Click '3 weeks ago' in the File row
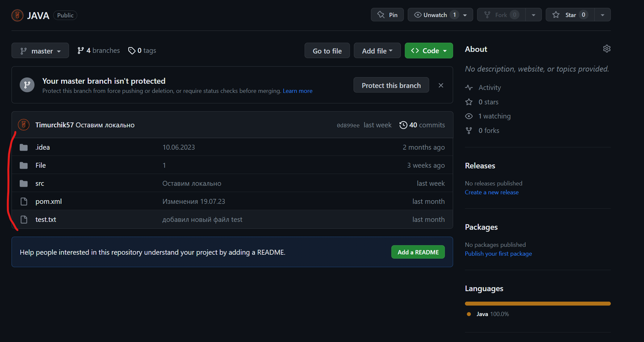This screenshot has height=342, width=644. (x=426, y=166)
